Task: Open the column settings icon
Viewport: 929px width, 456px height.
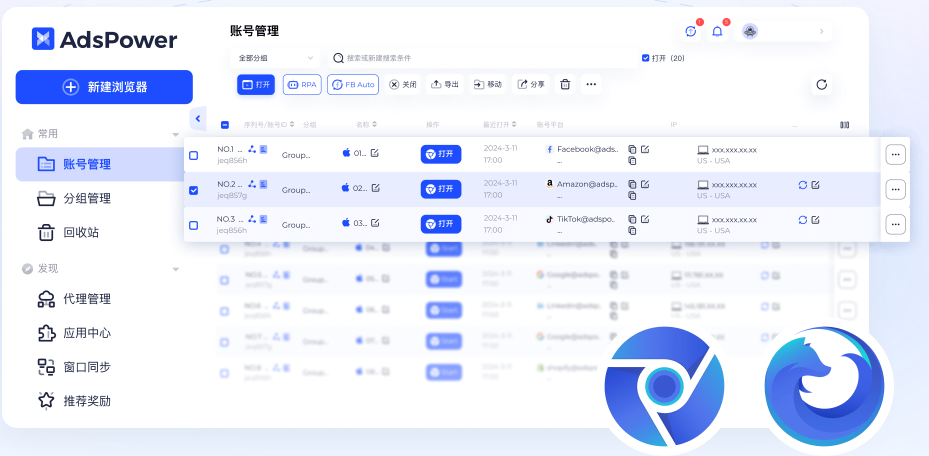Action: coord(844,125)
